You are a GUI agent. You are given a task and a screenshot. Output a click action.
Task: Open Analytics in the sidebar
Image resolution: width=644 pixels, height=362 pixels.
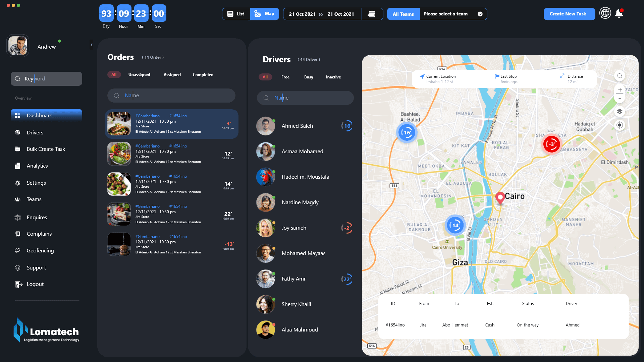click(x=37, y=166)
